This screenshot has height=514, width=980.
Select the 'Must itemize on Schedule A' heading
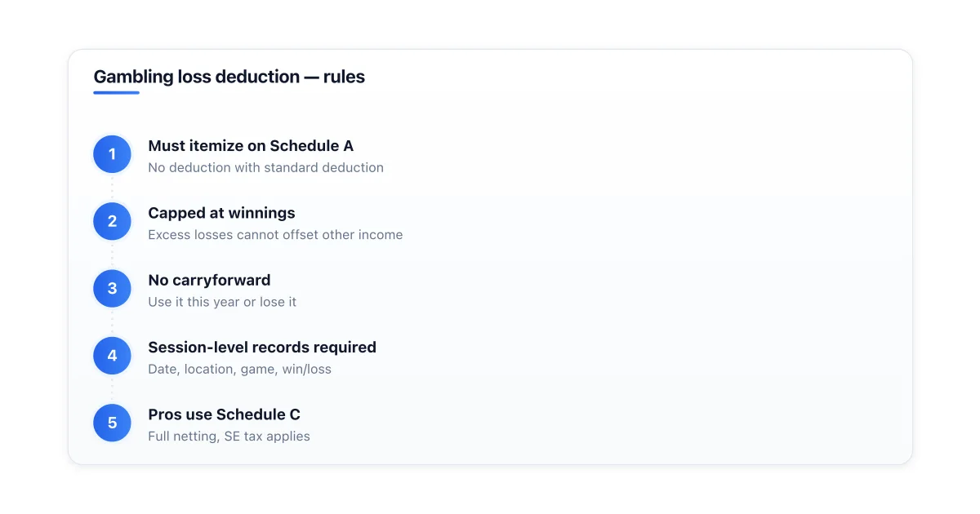pos(251,146)
